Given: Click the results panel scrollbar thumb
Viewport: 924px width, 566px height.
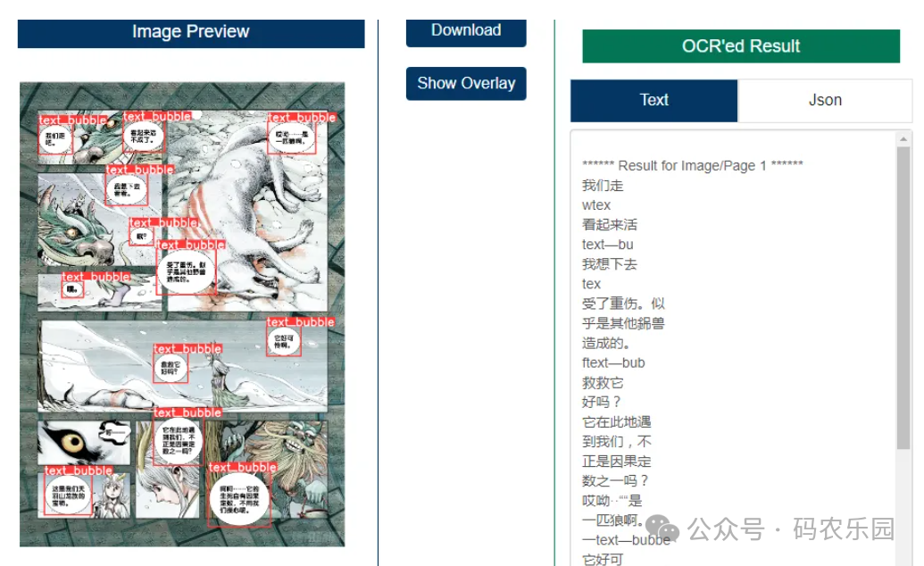Looking at the screenshot, I should tap(903, 298).
